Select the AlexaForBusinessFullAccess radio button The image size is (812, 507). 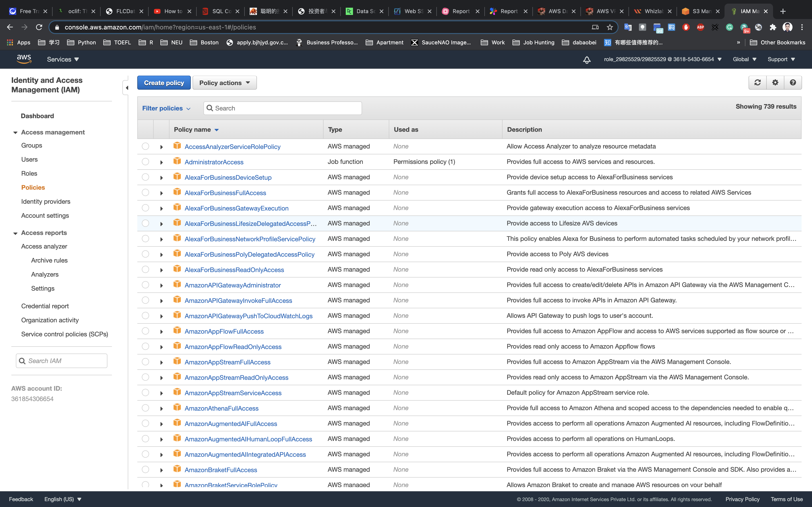(x=145, y=192)
